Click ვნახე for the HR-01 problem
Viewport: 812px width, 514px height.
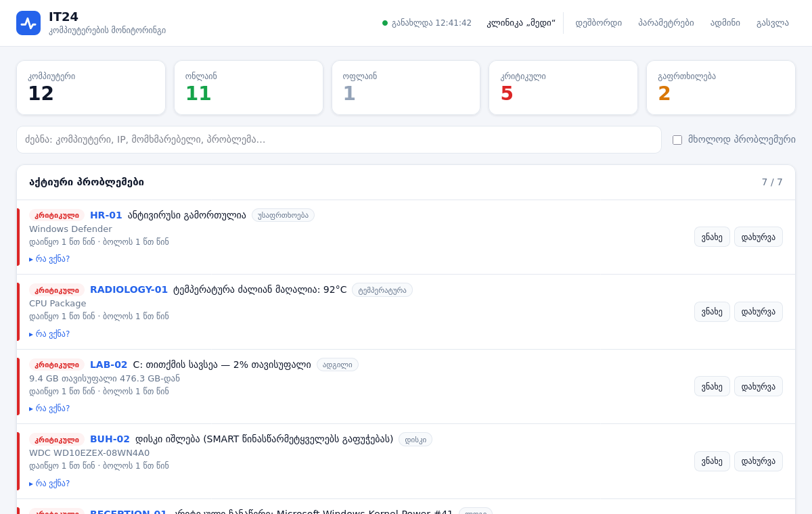712,237
